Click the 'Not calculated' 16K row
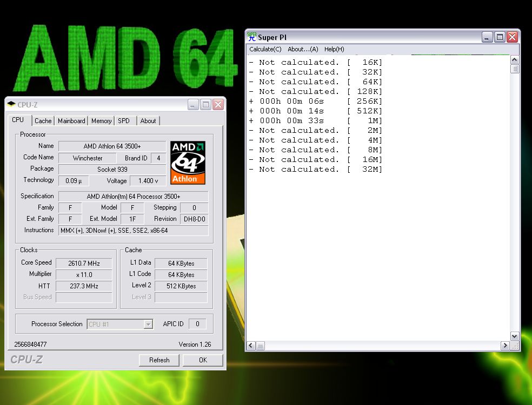 pyautogui.click(x=316, y=62)
